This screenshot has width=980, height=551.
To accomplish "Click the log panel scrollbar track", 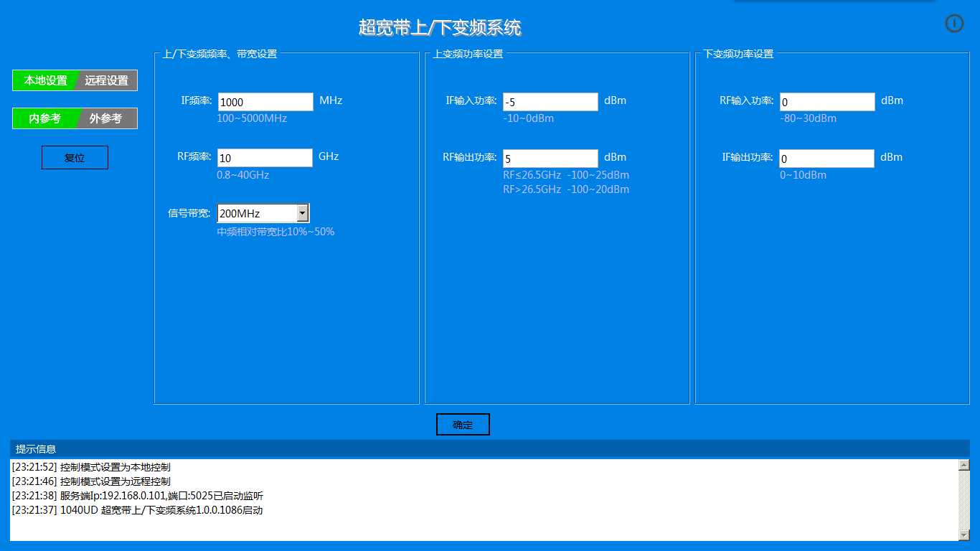I will pyautogui.click(x=963, y=500).
